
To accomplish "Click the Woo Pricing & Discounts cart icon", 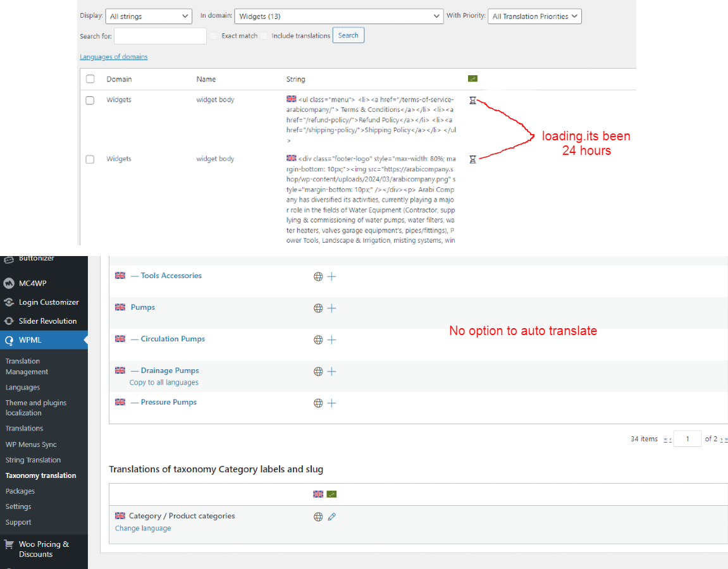I will tap(9, 544).
